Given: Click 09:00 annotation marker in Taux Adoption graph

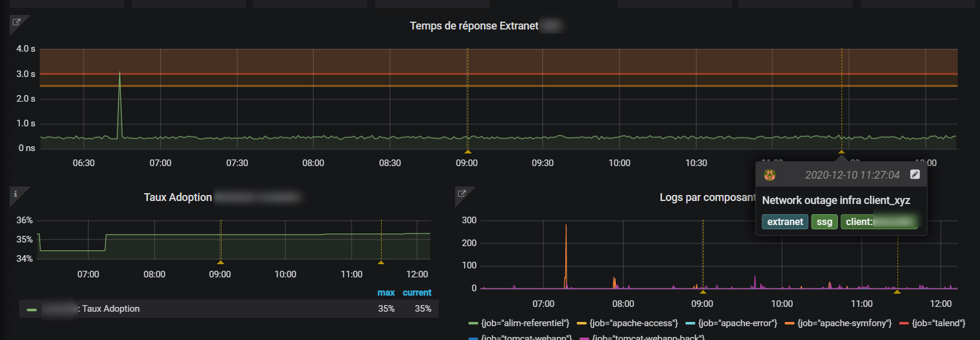Looking at the screenshot, I should point(221,262).
